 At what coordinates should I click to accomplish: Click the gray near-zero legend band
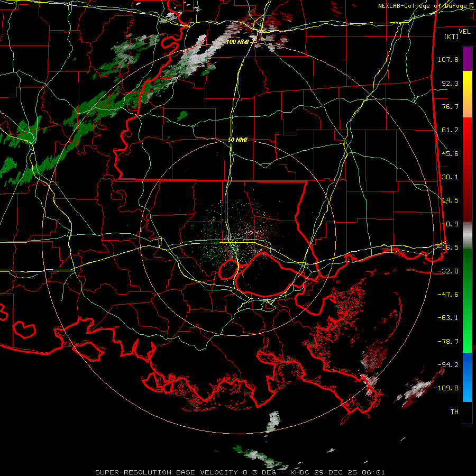[467, 235]
